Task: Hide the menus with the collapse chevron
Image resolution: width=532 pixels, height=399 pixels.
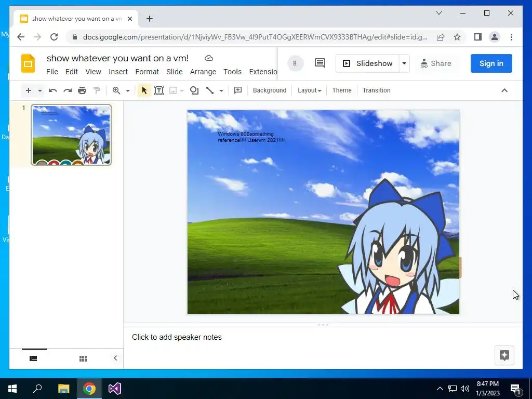Action: coord(504,90)
